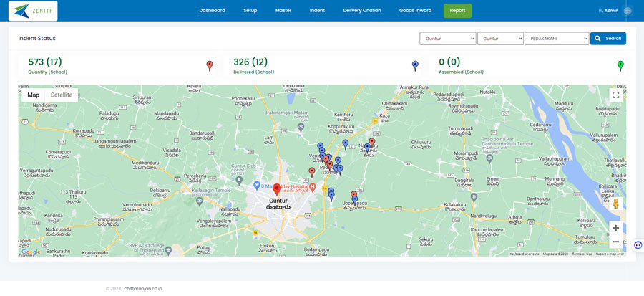Image resolution: width=644 pixels, height=296 pixels.
Task: Click the blue pin left of Namburu
Action: coord(367,148)
